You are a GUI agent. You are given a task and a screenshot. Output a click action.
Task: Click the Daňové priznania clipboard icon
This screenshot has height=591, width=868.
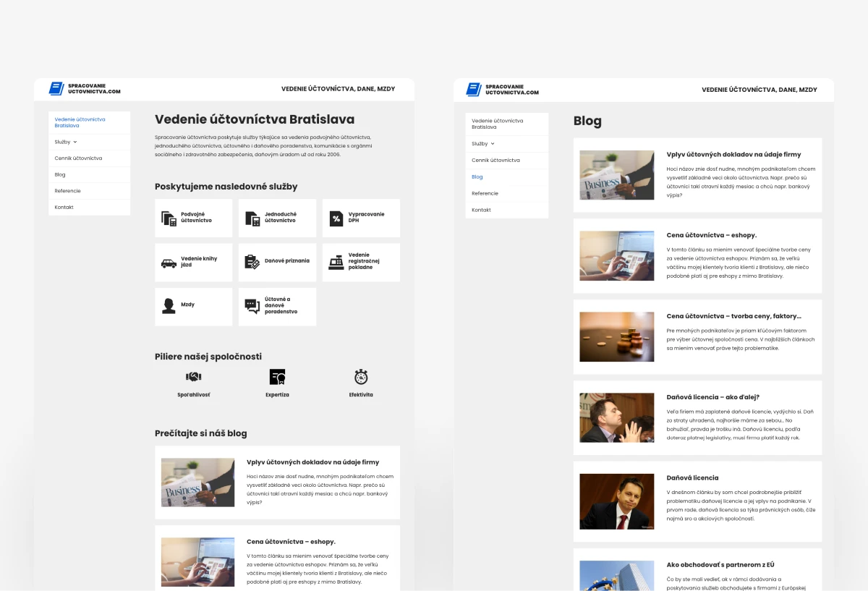(252, 262)
